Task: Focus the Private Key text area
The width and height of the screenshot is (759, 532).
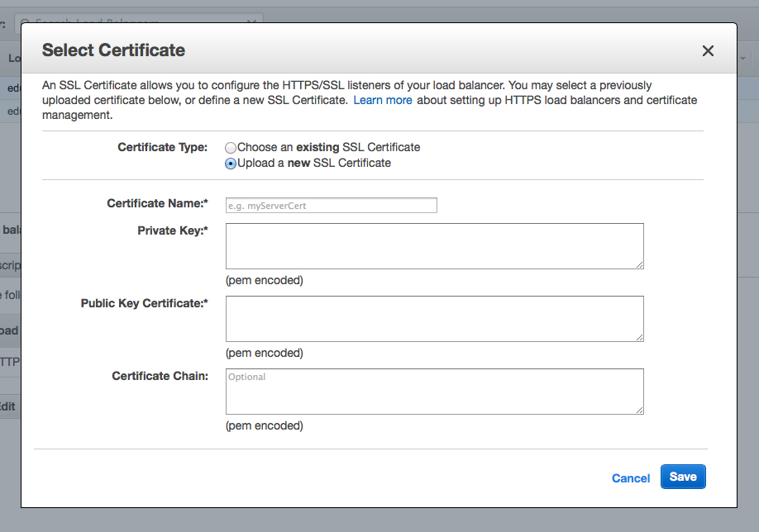Action: 434,245
